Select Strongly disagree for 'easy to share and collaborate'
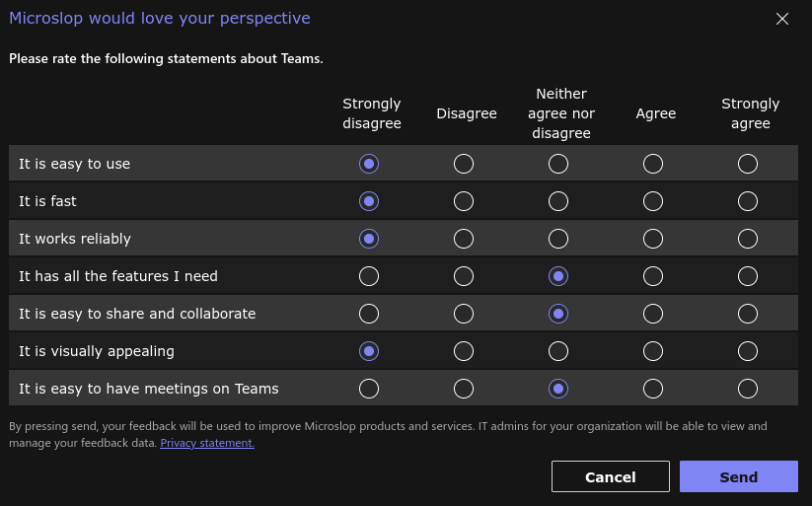 coord(369,314)
